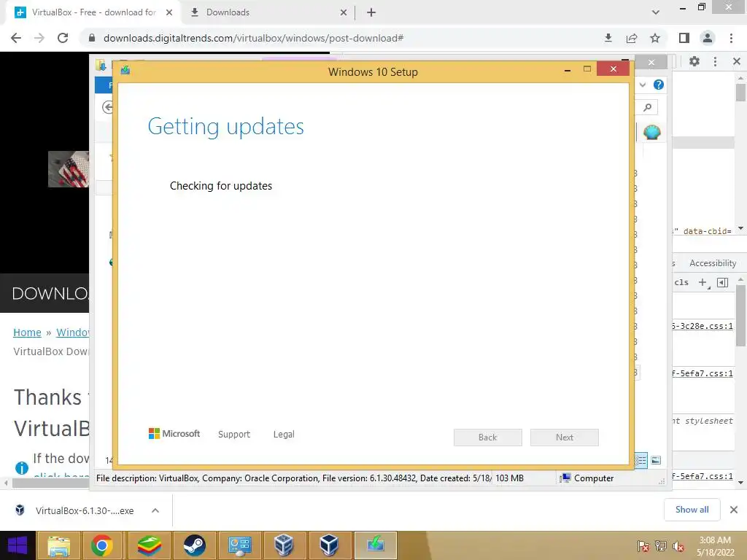The width and height of the screenshot is (747, 560).
Task: Click Computer in Explorer status bar
Action: [587, 478]
